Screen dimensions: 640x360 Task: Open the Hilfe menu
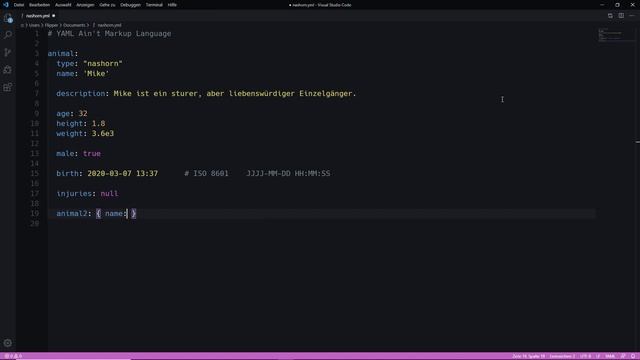click(172, 5)
